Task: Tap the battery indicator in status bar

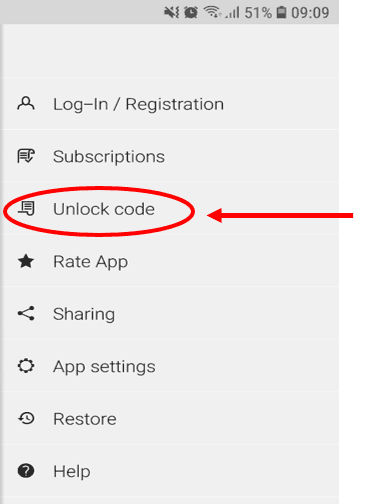Action: [282, 12]
